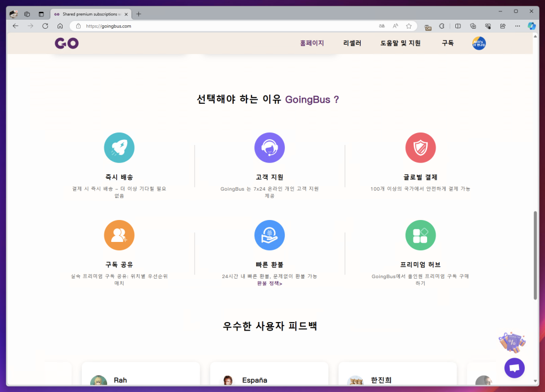View site information lock icon

(78, 26)
